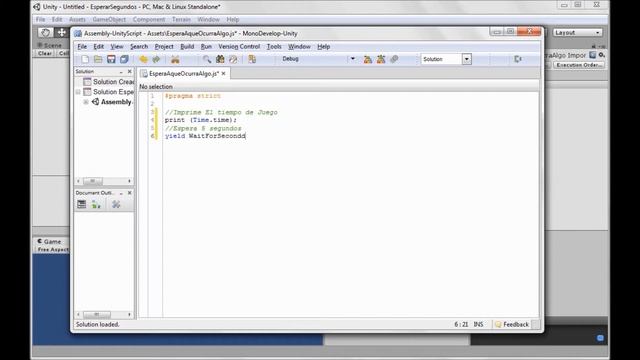Click the settings tools icon in Document Outline
This screenshot has width=640, height=360.
coord(116,204)
